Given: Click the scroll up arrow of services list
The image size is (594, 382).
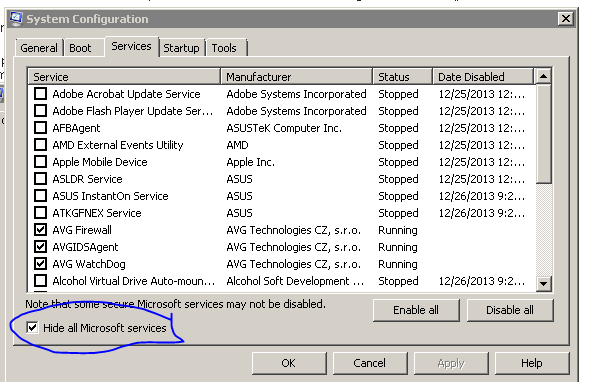Looking at the screenshot, I should (544, 77).
